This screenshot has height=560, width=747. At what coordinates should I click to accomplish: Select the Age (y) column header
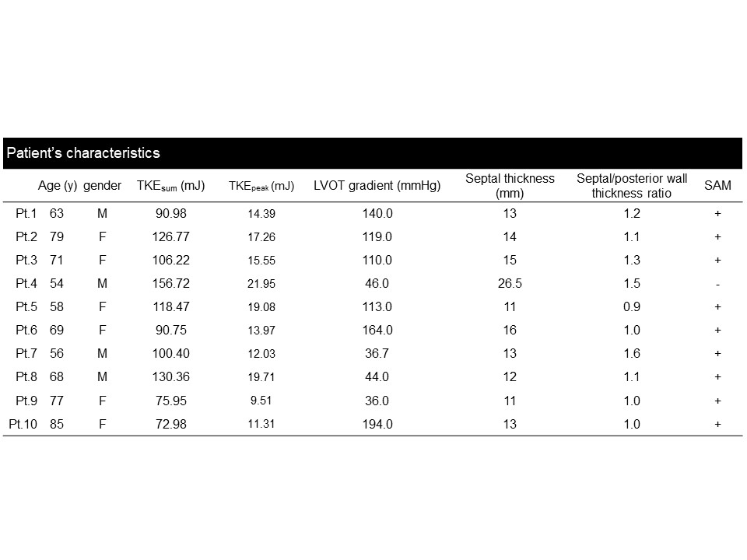coord(58,186)
